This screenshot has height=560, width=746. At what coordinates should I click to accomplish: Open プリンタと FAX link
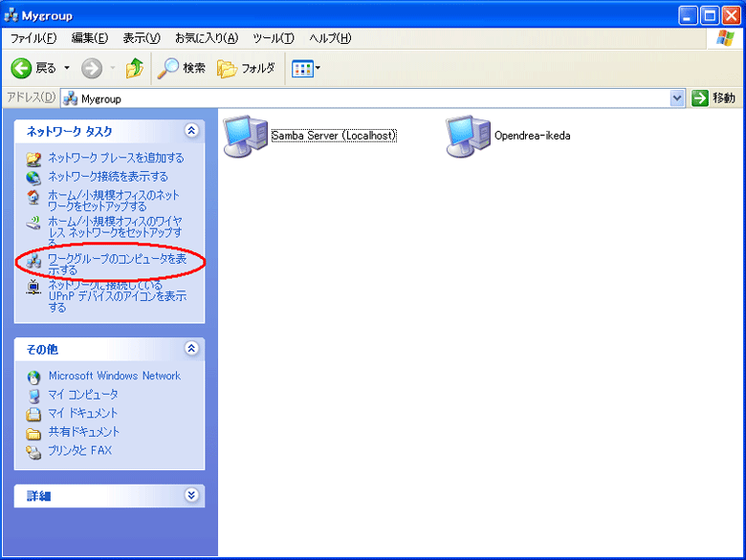[x=80, y=450]
